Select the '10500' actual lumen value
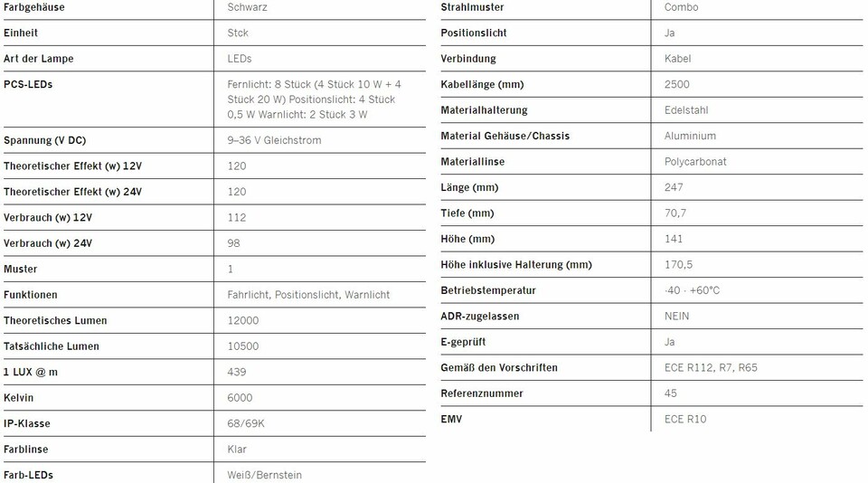 242,346
